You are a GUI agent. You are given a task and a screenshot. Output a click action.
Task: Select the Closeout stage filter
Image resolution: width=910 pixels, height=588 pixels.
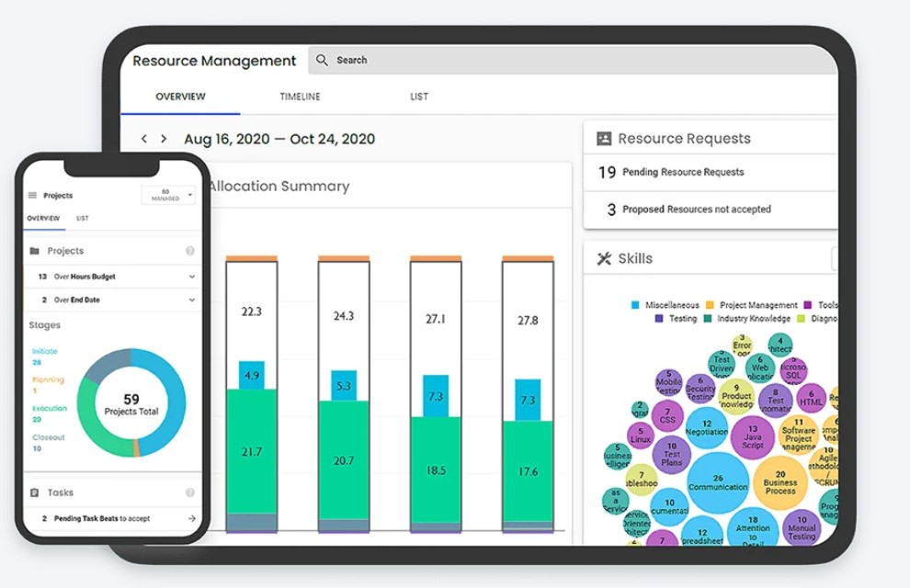[51, 436]
